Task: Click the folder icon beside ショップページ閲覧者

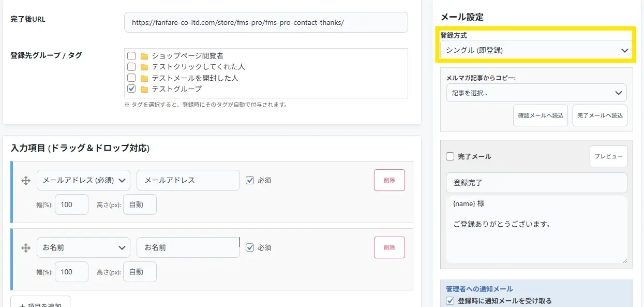Action: coord(144,56)
